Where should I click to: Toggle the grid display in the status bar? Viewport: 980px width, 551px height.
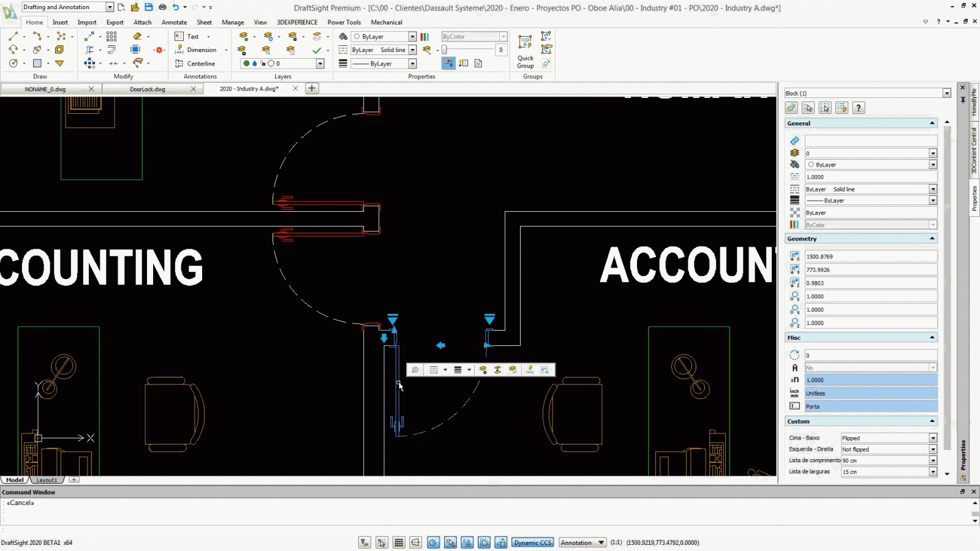[x=399, y=542]
